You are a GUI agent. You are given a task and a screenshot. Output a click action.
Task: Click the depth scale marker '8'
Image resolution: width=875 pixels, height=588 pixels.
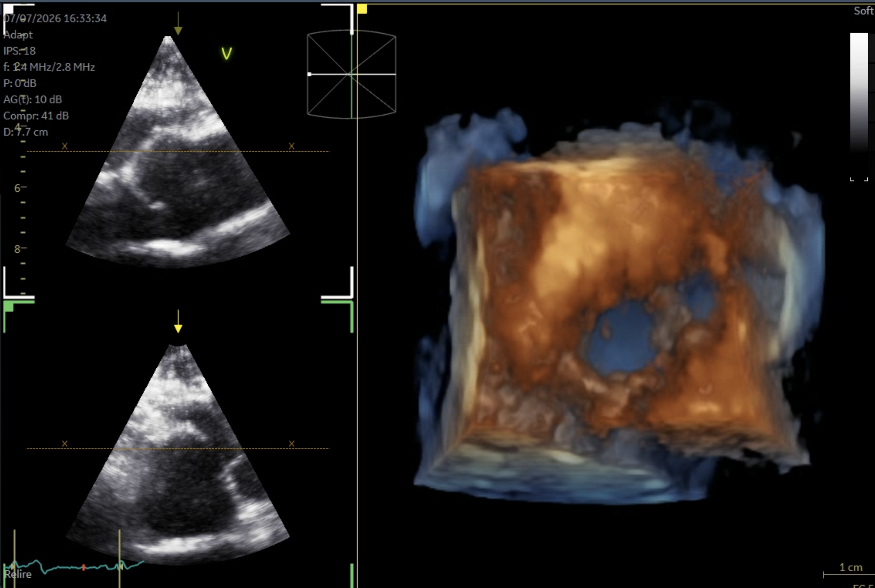[x=17, y=249]
